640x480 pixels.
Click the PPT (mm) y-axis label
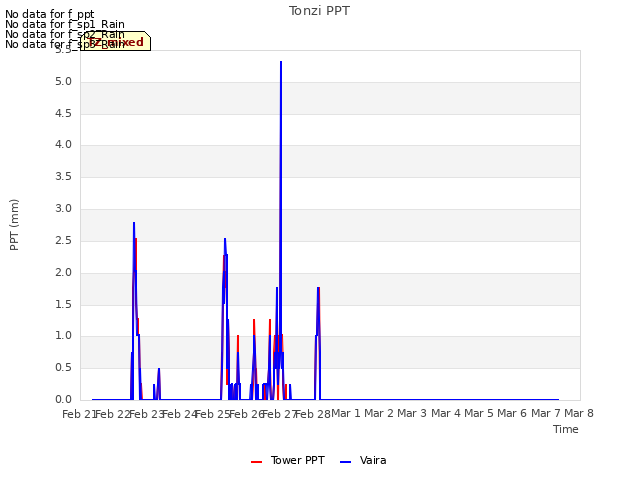pyautogui.click(x=14, y=224)
